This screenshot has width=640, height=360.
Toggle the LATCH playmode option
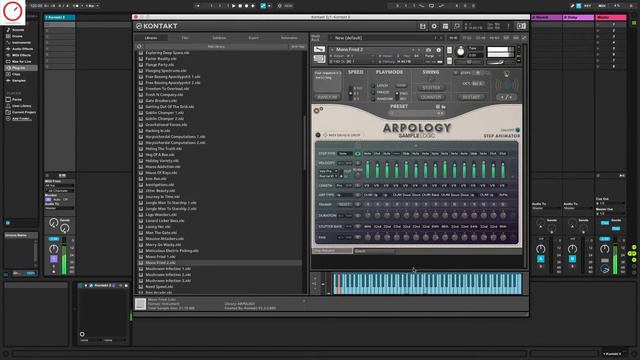[x=373, y=86]
